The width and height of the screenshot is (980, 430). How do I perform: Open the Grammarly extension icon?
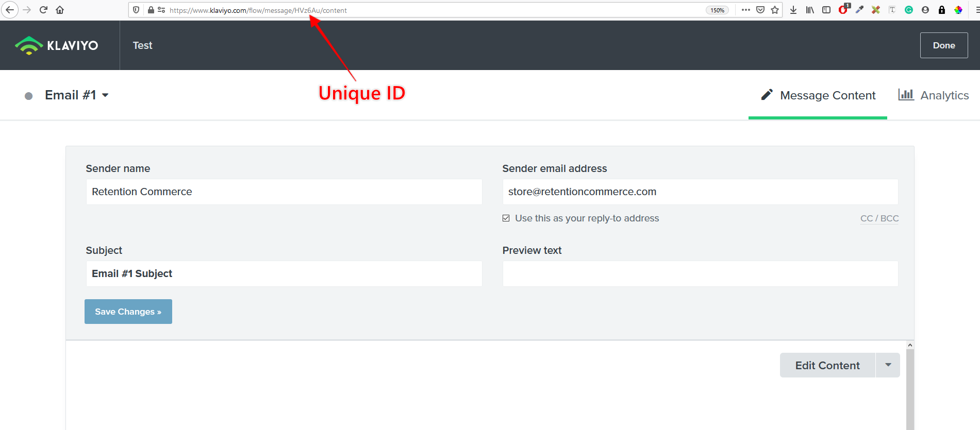click(x=909, y=10)
